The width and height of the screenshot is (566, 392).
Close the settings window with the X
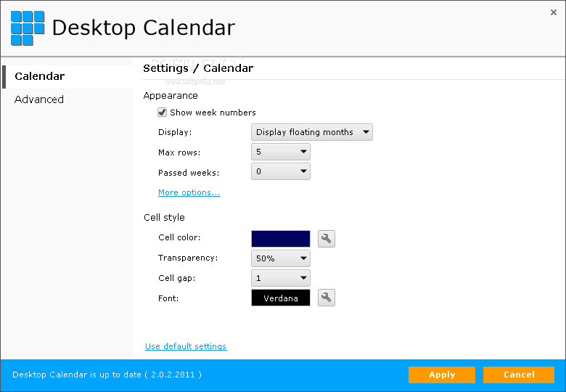(x=554, y=12)
